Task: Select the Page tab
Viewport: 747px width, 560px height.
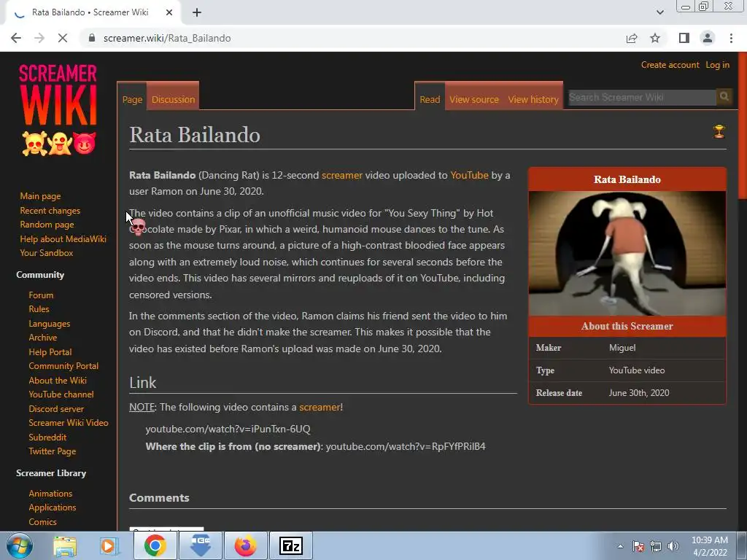Action: coord(132,99)
